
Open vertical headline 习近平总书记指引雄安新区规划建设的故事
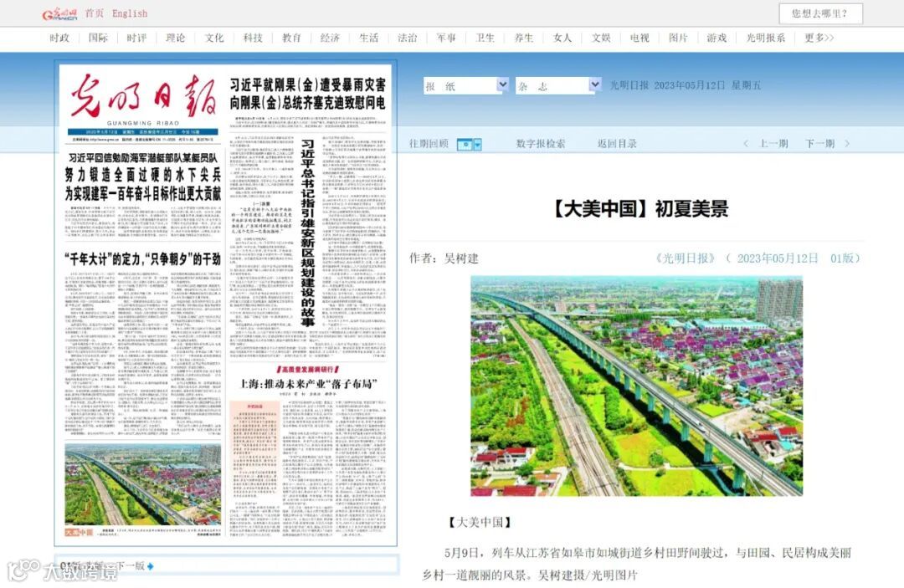(308, 233)
